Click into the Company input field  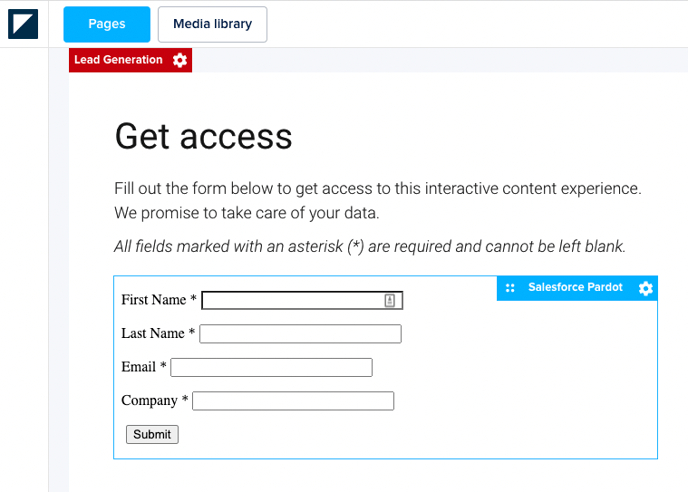293,401
